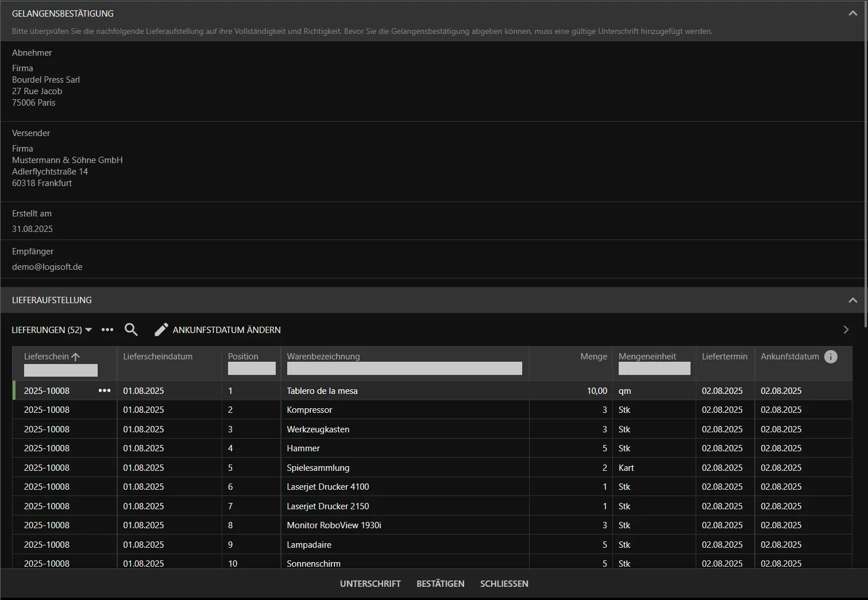The image size is (868, 600).
Task: Click quantity 10,00 in first row
Action: [597, 391]
